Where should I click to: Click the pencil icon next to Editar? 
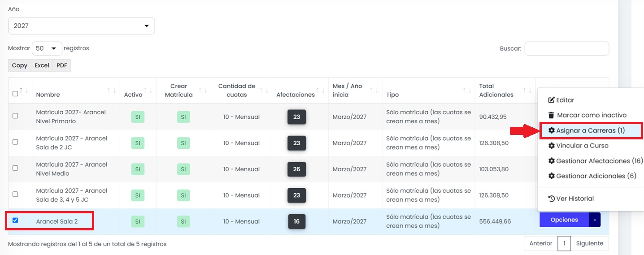click(552, 100)
